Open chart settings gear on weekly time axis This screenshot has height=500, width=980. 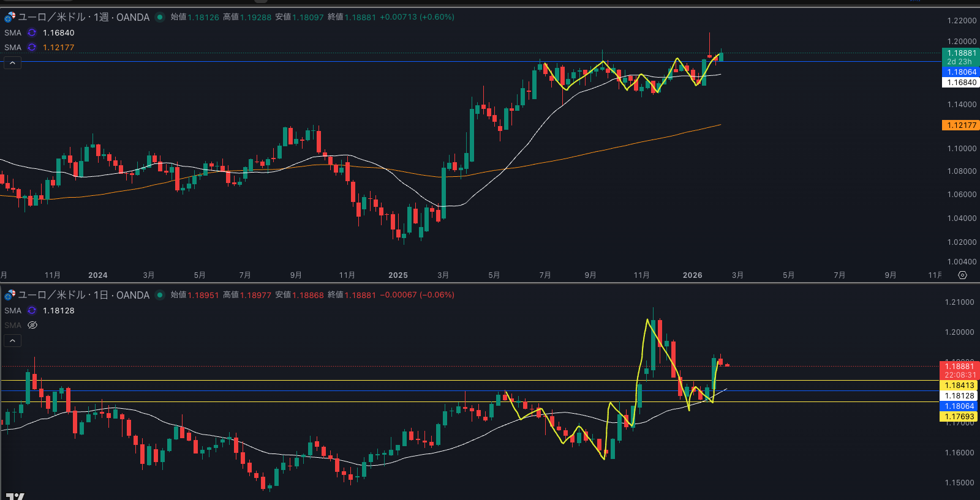click(962, 275)
